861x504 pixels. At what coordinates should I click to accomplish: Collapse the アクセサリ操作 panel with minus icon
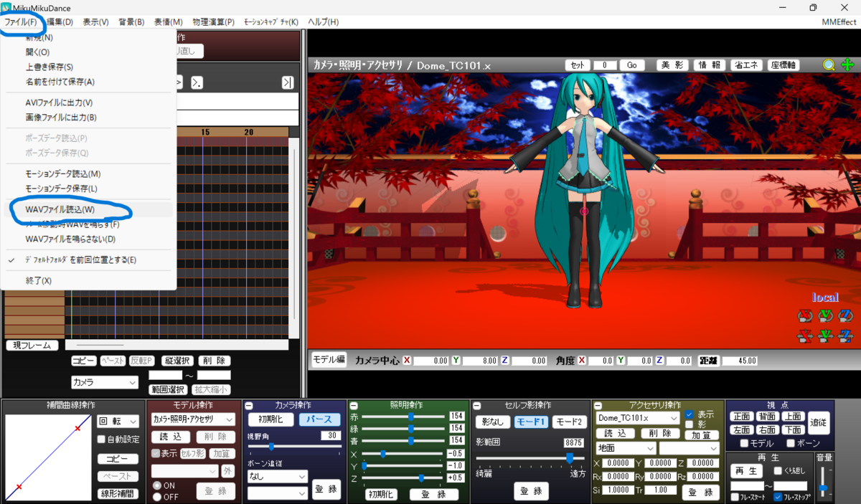tap(598, 406)
